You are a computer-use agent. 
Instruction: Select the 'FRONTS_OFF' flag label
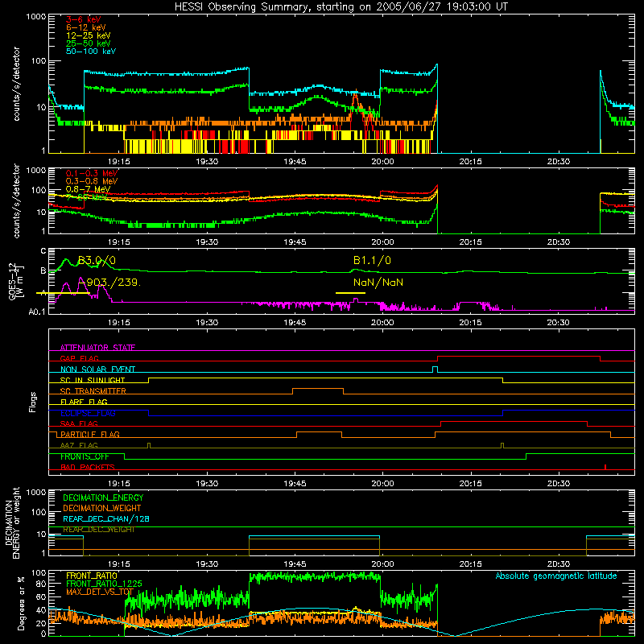(x=85, y=456)
